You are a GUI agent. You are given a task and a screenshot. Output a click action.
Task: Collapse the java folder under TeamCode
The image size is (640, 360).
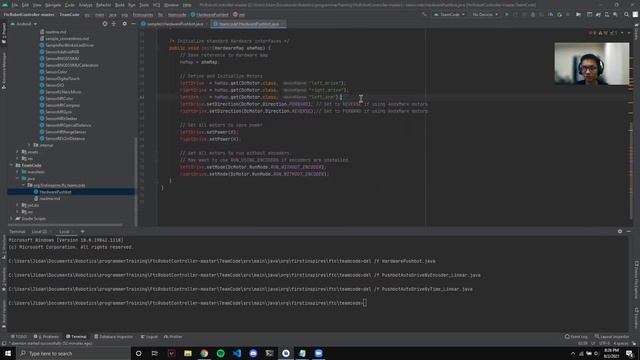pyautogui.click(x=18, y=179)
